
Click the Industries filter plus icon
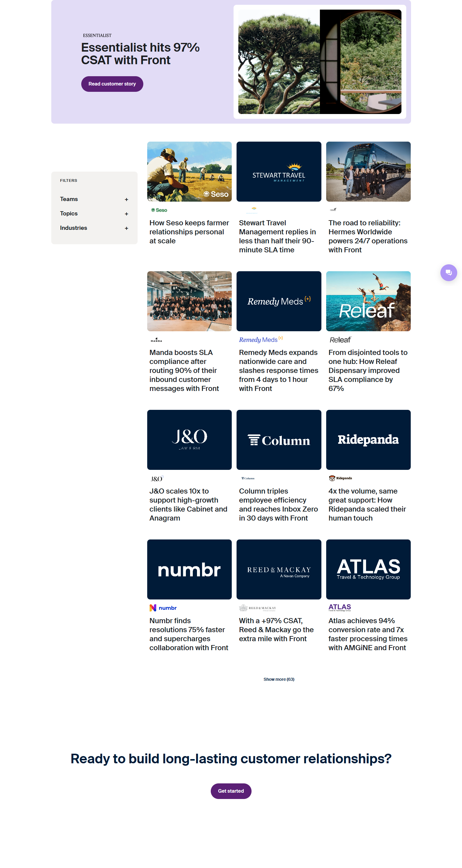click(x=126, y=228)
